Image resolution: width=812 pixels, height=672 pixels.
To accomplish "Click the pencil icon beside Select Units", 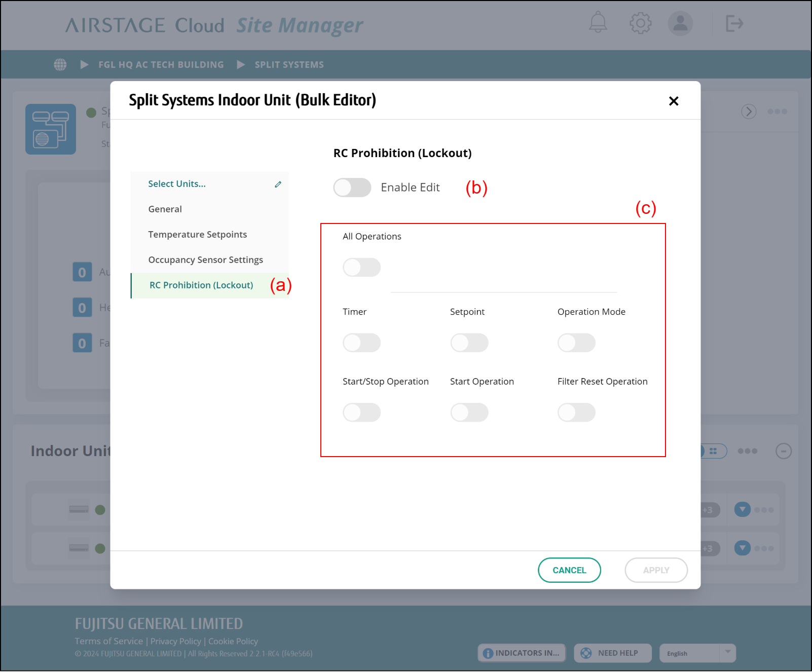I will [x=278, y=184].
